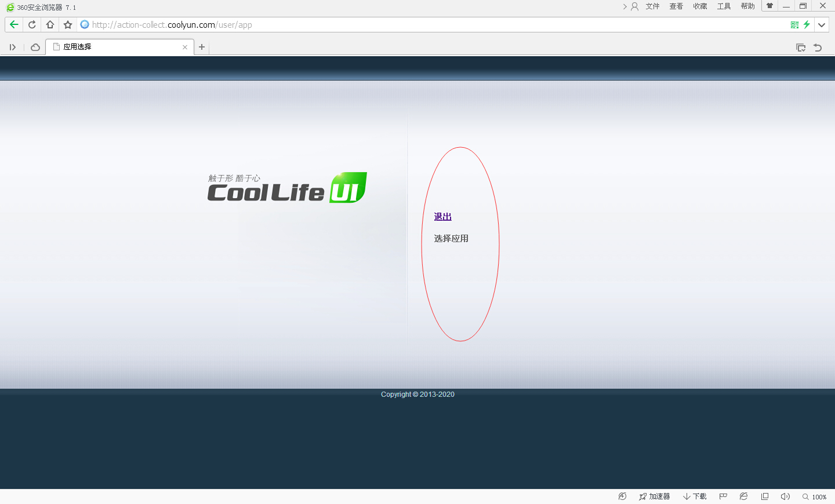Open the 收藏 menu
This screenshot has width=835, height=504.
[700, 6]
